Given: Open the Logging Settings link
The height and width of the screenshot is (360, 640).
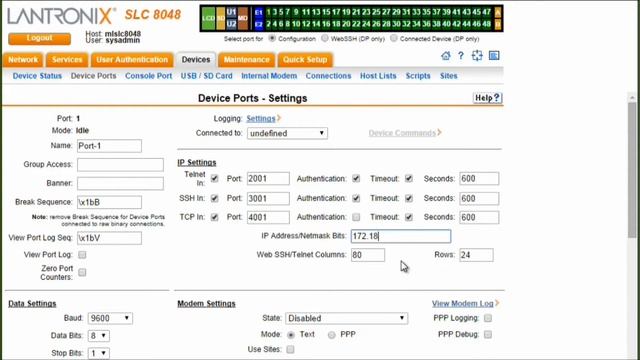Looking at the screenshot, I should pyautogui.click(x=261, y=119).
